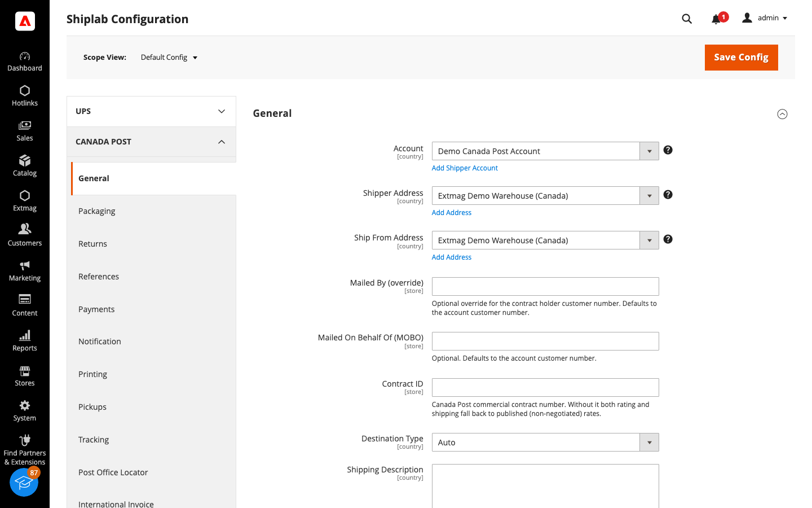Click Add Address under Shipper Address
Screen dimensions: 812x508
452,213
